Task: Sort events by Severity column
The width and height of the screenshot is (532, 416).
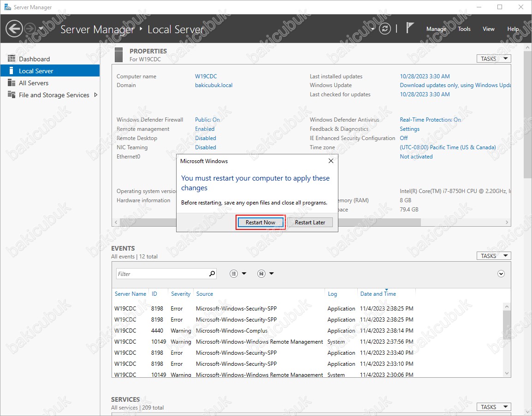Action: 181,294
